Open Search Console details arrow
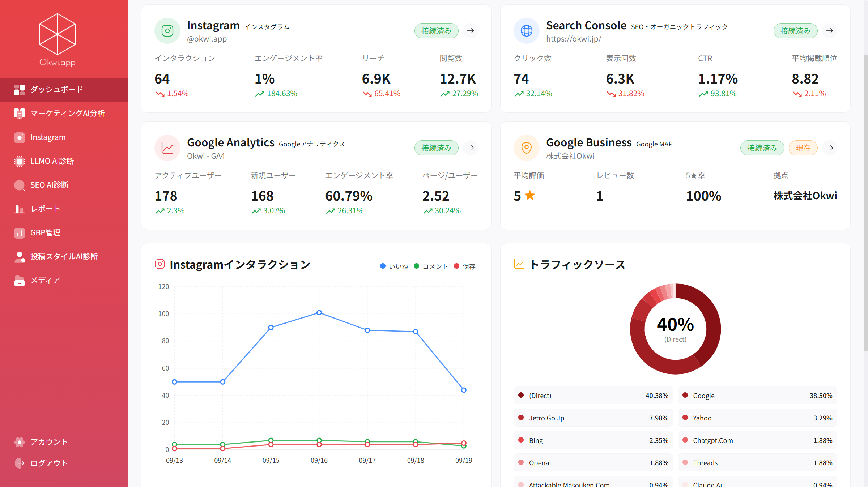This screenshot has height=487, width=868. tap(830, 31)
